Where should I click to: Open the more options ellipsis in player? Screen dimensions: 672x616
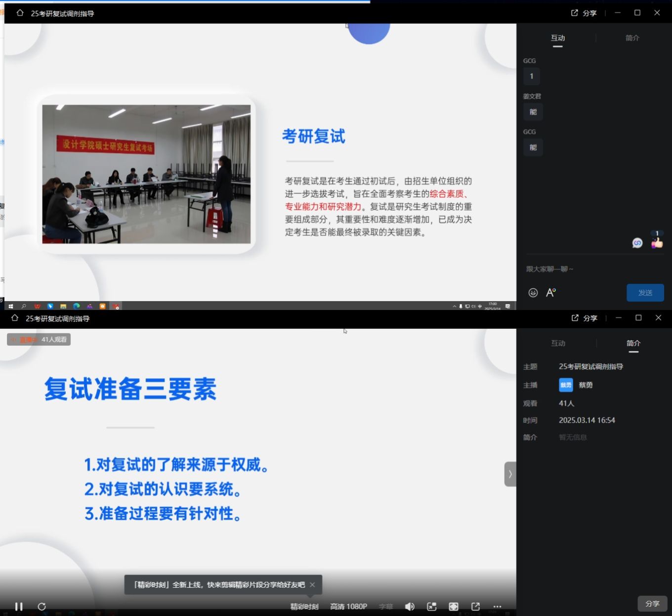[497, 607]
